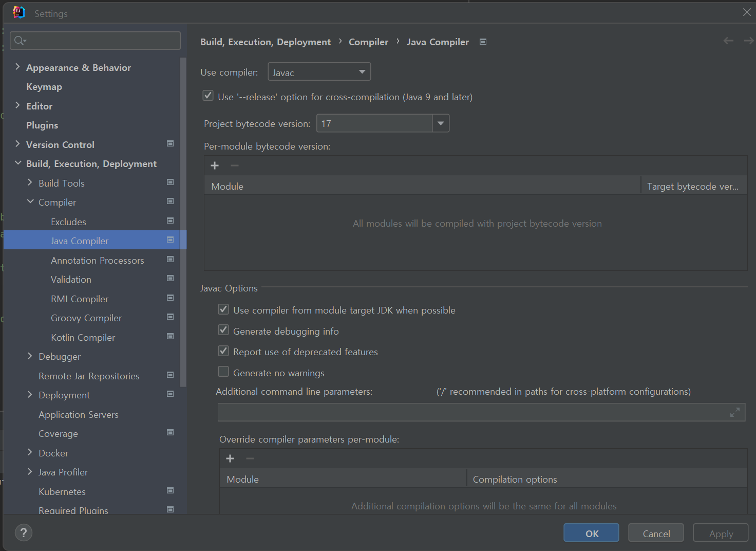
Task: Collapse the Compiler node
Action: pyautogui.click(x=30, y=201)
